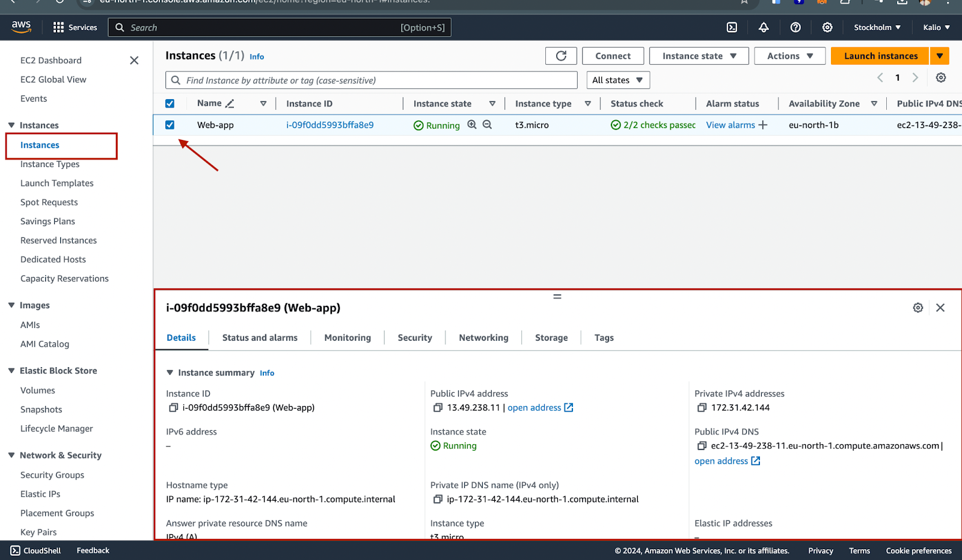The width and height of the screenshot is (962, 560).
Task: Open the Kalio account menu
Action: coord(937,28)
